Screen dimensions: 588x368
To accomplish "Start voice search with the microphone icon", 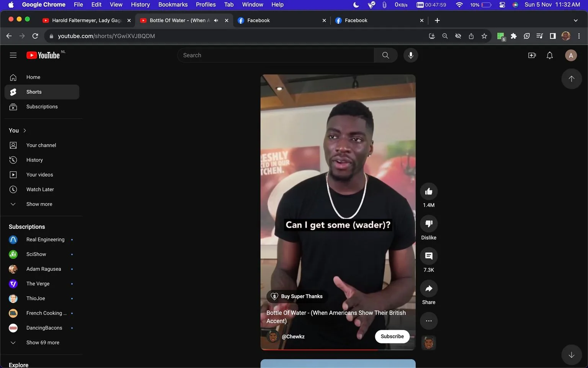I will click(x=410, y=55).
